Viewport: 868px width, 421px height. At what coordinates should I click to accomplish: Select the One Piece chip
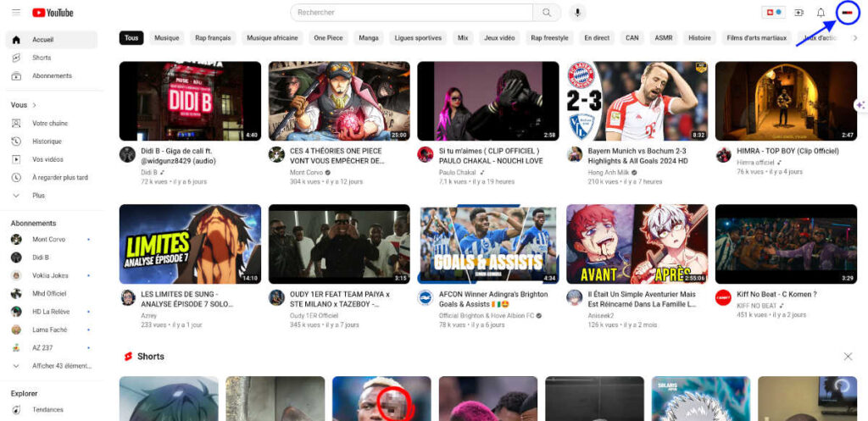click(x=328, y=38)
